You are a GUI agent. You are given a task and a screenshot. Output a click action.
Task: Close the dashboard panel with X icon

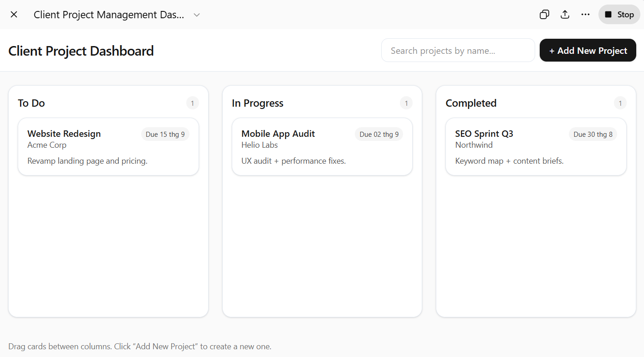coord(14,15)
